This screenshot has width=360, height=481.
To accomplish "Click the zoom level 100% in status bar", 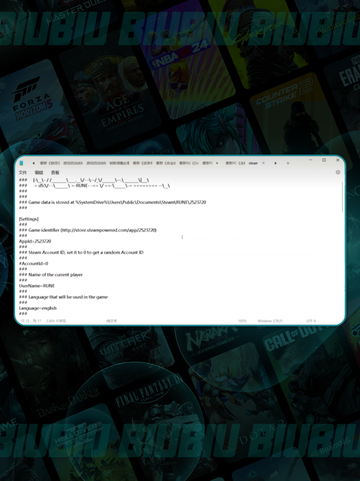I will click(x=242, y=321).
